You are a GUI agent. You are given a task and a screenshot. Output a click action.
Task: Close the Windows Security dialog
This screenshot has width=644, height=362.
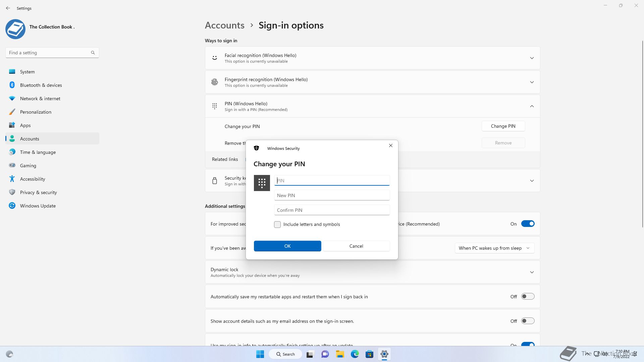point(391,145)
